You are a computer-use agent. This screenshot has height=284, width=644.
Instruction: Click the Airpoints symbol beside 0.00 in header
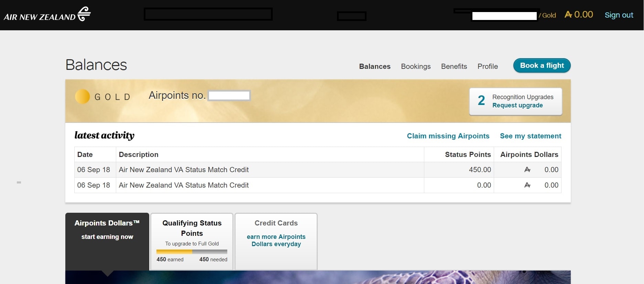(568, 15)
